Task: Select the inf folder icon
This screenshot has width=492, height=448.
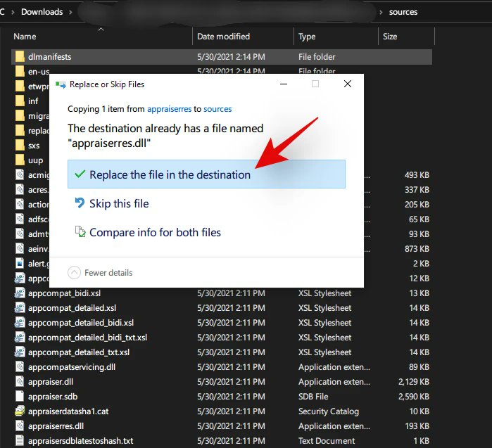Action: [20, 101]
